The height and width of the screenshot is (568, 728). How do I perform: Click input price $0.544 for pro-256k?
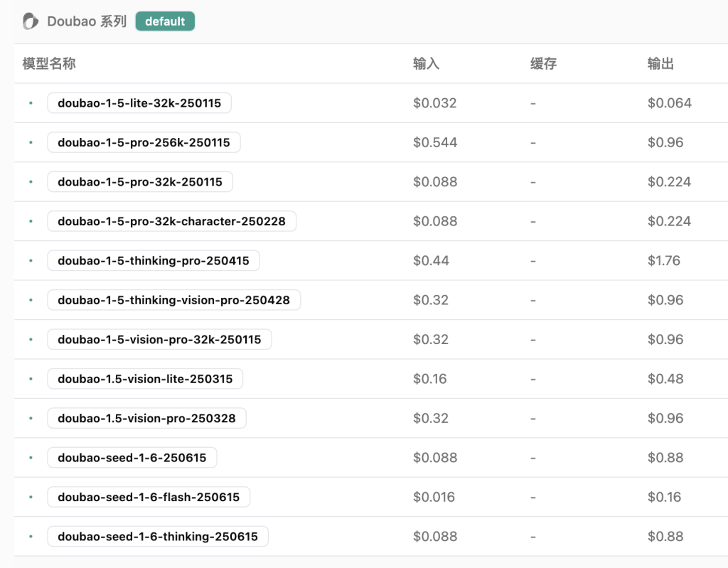click(x=435, y=143)
